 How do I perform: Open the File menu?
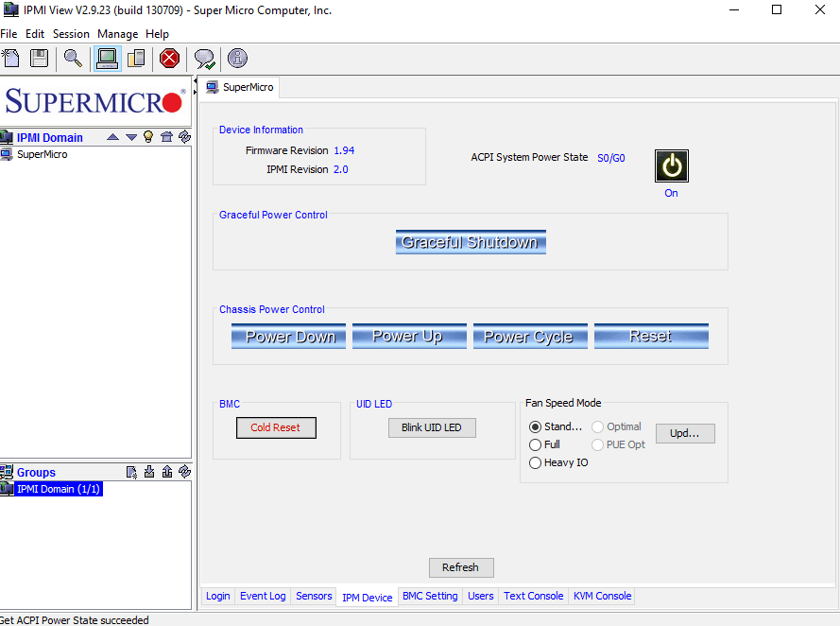point(9,34)
